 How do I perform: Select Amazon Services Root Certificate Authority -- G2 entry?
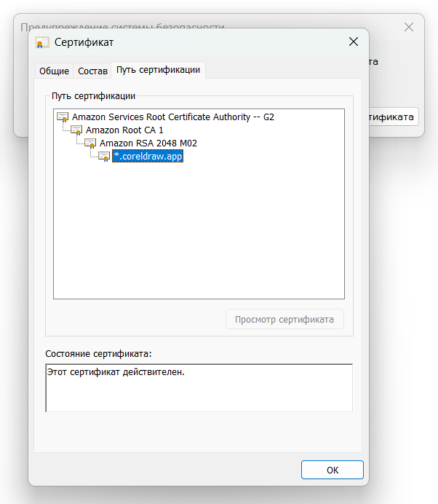coord(173,117)
